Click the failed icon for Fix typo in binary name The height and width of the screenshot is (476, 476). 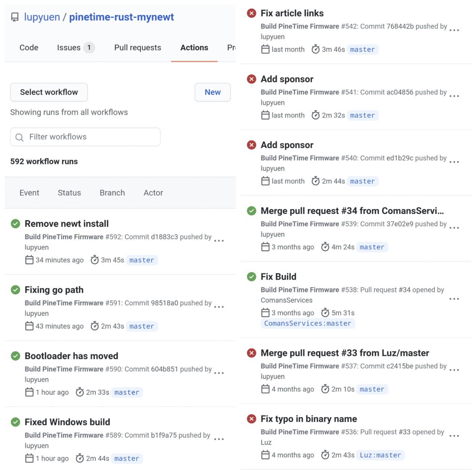tap(252, 419)
